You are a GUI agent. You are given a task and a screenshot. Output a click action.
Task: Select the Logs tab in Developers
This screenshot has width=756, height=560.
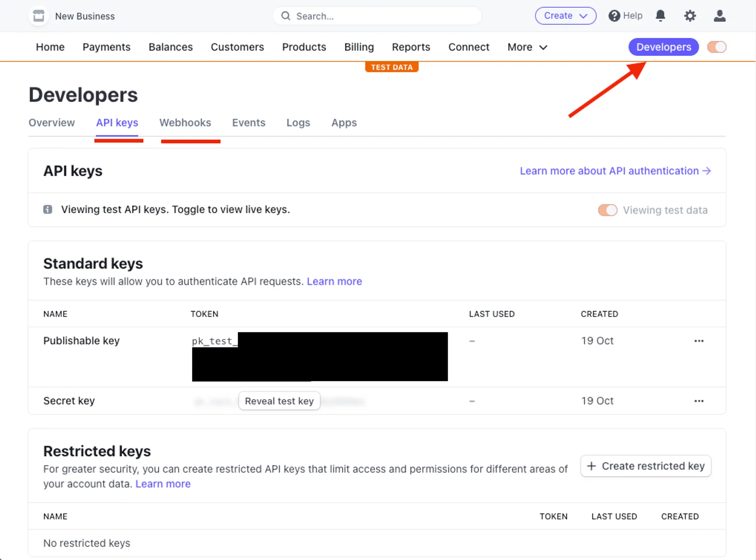(298, 123)
